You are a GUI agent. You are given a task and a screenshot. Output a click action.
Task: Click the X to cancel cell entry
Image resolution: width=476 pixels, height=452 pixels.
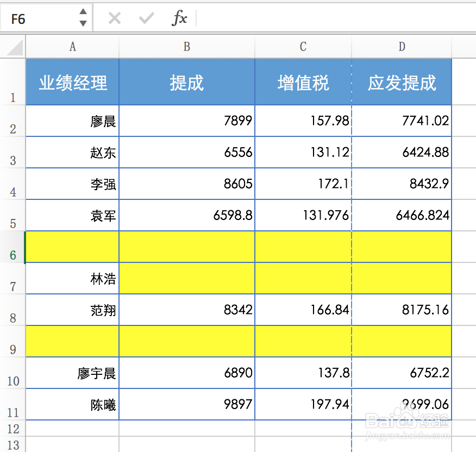[114, 18]
